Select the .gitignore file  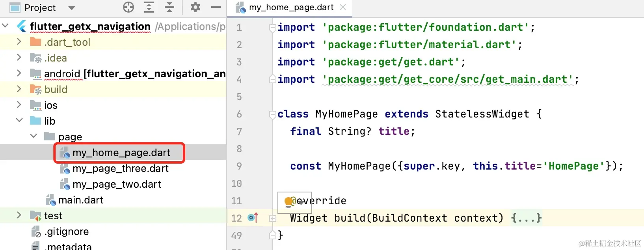(x=66, y=231)
